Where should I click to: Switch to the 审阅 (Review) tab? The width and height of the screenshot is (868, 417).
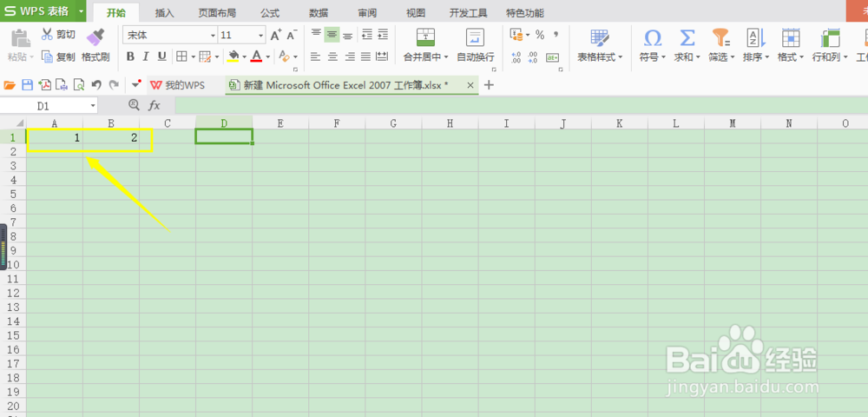tap(367, 13)
